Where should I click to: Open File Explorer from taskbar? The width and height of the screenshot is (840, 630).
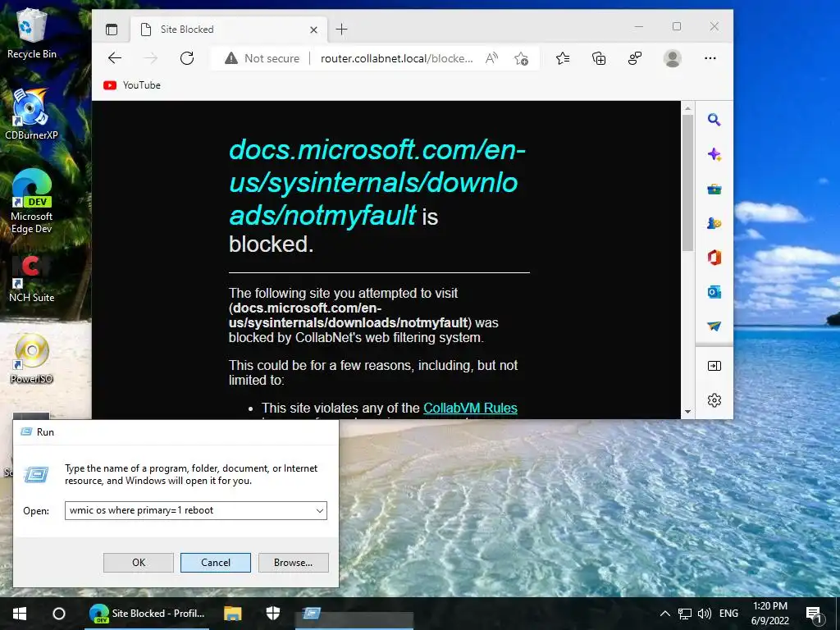click(232, 614)
